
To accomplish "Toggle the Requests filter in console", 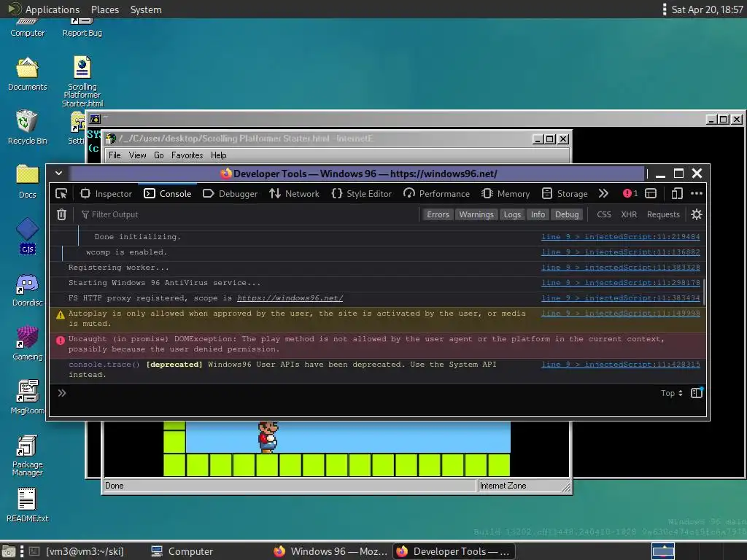I will coord(663,214).
